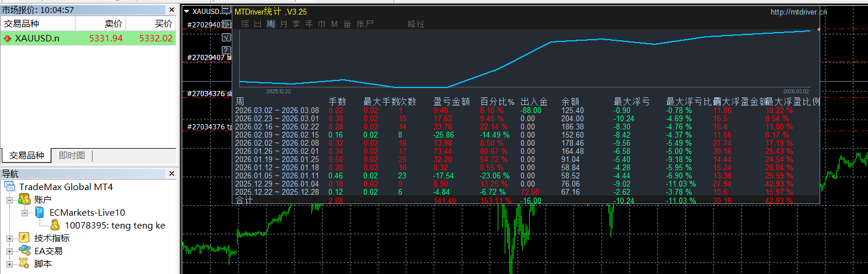Image resolution: width=868 pixels, height=274 pixels.
Task: Click the question mark help button on chart
Action: tap(227, 50)
